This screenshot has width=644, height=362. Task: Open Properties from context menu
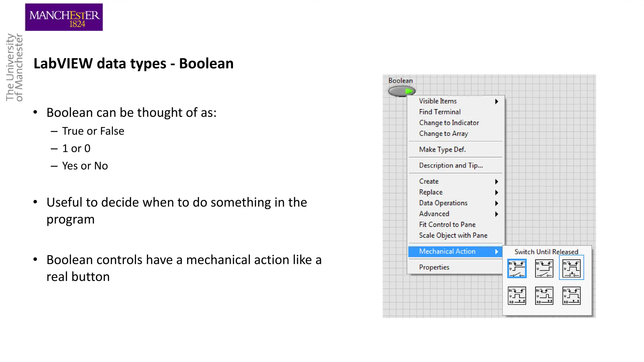[456, 267]
